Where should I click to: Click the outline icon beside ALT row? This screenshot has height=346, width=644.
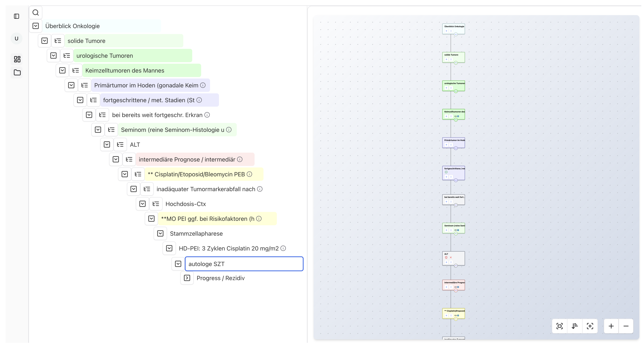click(x=120, y=145)
